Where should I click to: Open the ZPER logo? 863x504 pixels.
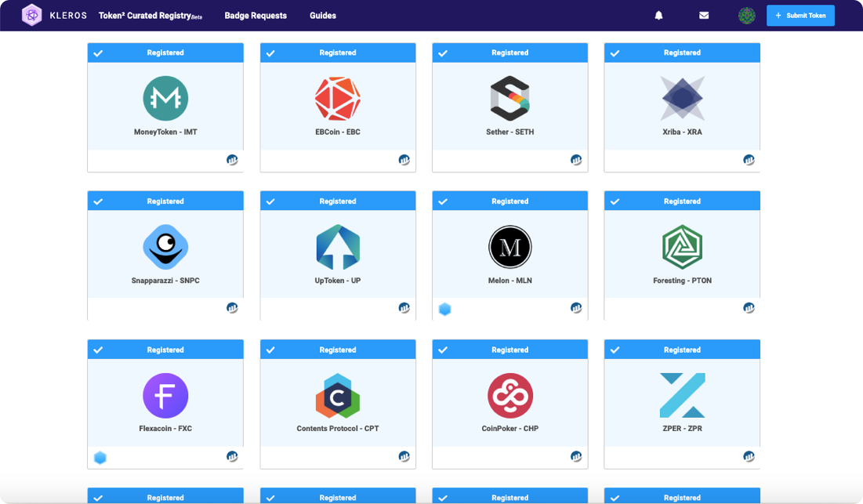coord(683,396)
